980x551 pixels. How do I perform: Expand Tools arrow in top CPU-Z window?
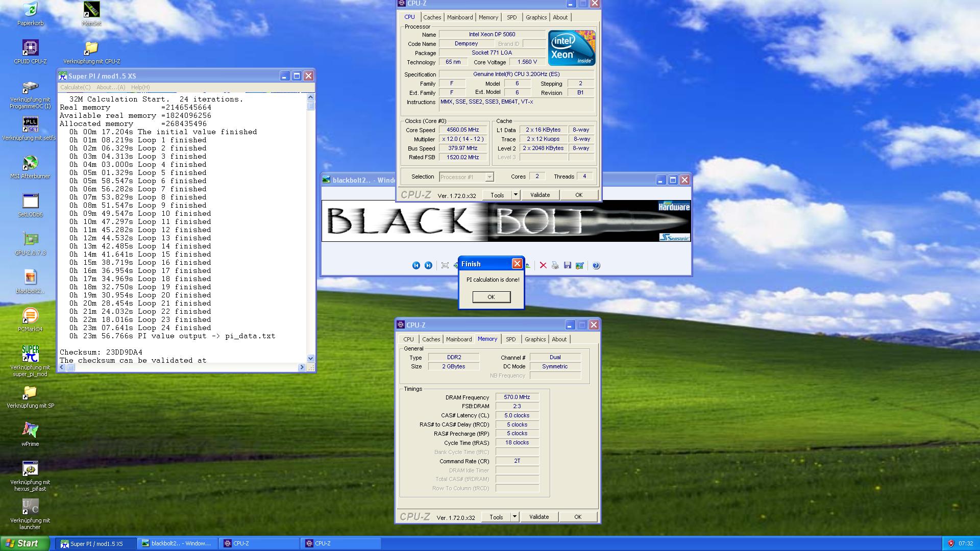[x=516, y=195]
